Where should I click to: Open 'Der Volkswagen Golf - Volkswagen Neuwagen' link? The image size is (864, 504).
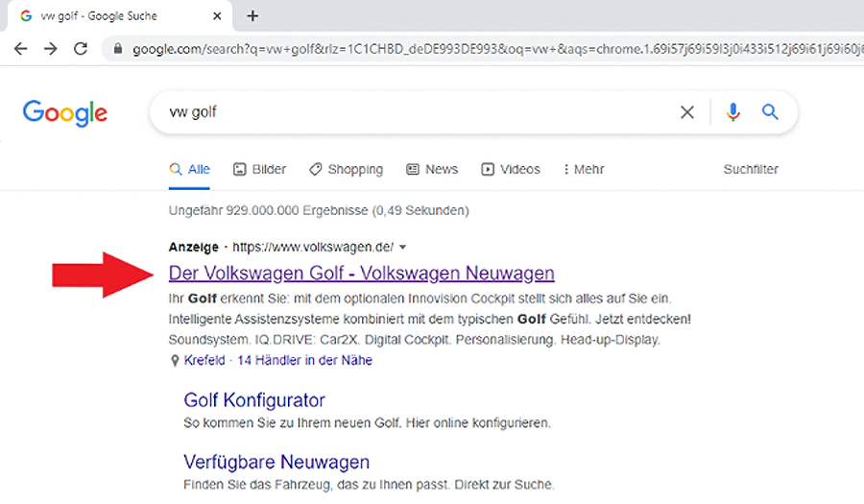point(362,274)
